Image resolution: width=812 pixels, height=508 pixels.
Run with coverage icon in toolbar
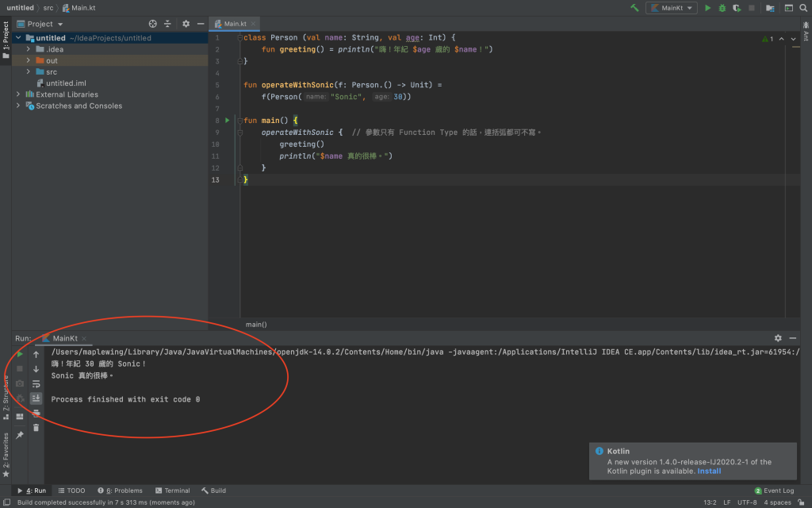coord(737,8)
